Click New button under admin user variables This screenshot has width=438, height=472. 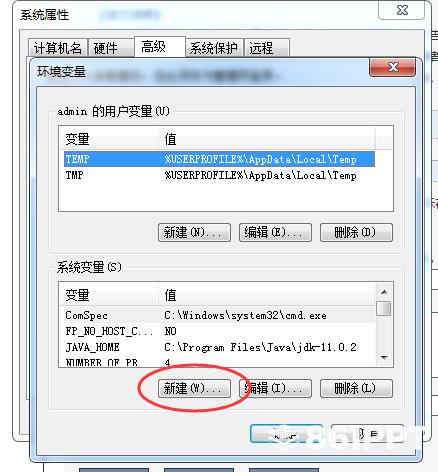pos(194,232)
